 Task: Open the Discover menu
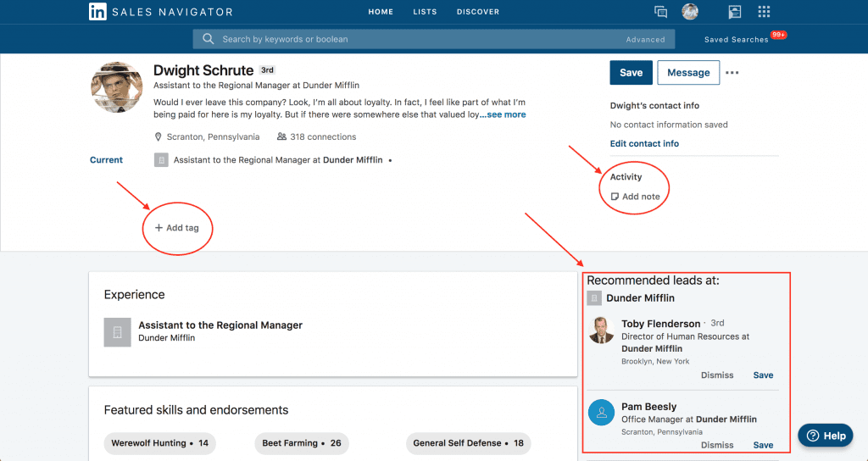pos(478,12)
